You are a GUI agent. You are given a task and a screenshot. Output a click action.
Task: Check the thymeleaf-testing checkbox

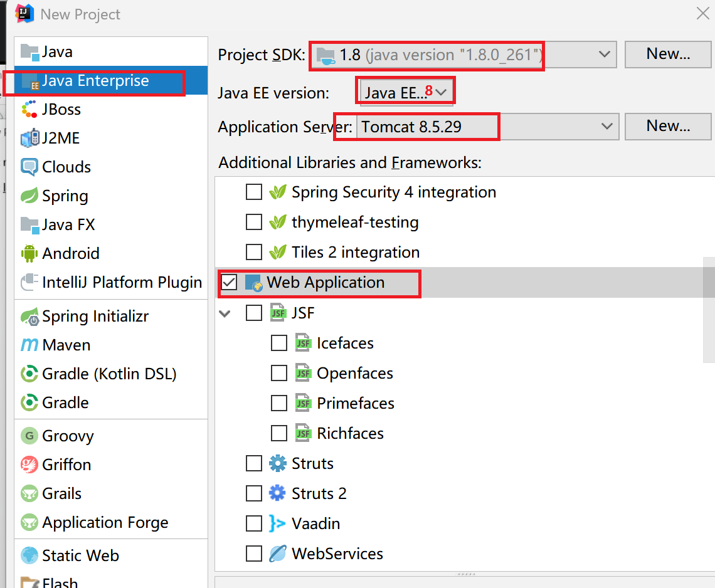[254, 222]
